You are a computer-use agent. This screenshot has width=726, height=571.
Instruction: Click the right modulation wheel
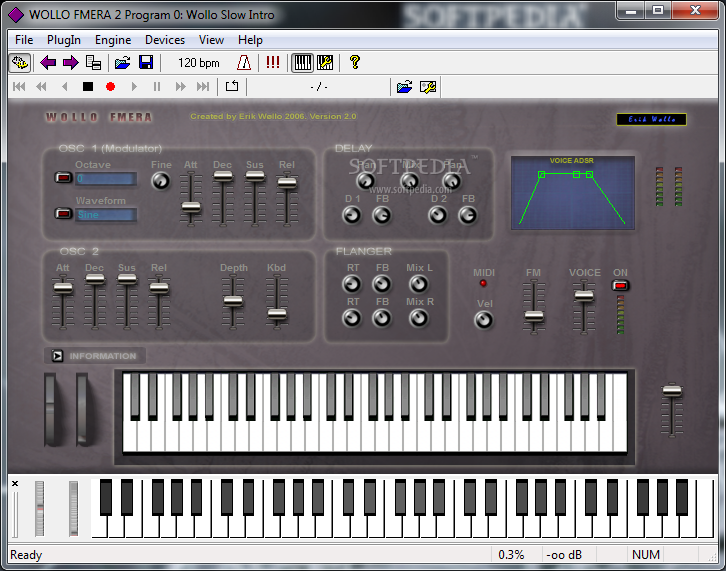(x=82, y=409)
